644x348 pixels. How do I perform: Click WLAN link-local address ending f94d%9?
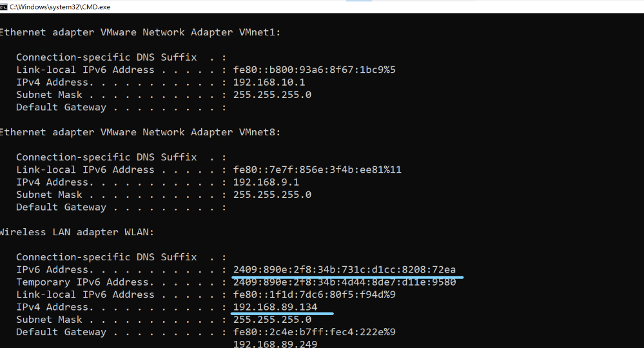point(314,295)
